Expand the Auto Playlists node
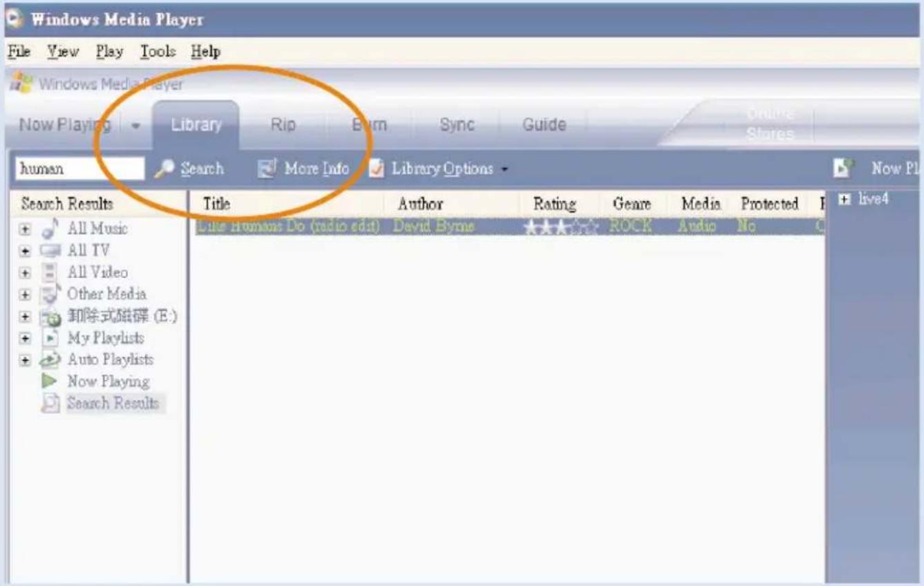924x586 pixels. 25,361
